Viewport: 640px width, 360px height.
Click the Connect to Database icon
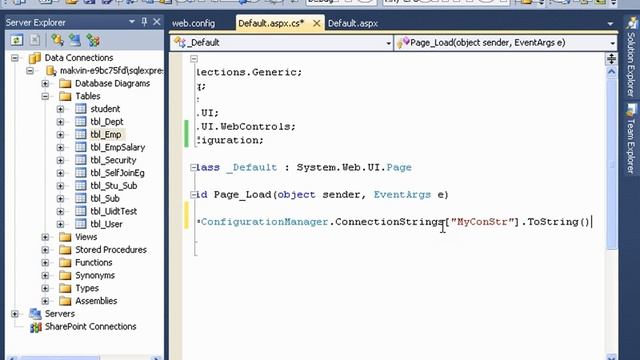tap(57, 40)
